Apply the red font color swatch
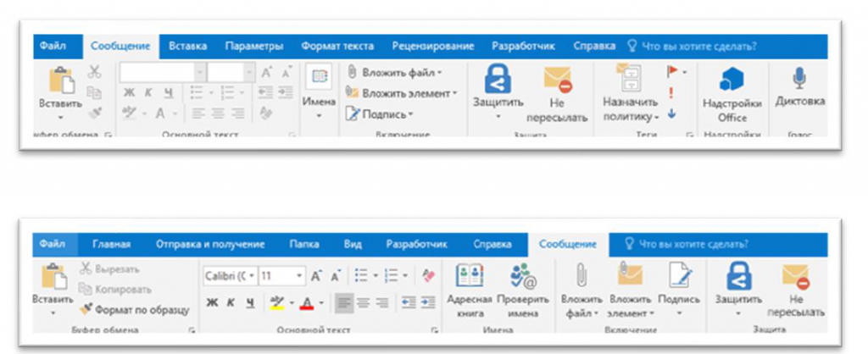 click(307, 302)
